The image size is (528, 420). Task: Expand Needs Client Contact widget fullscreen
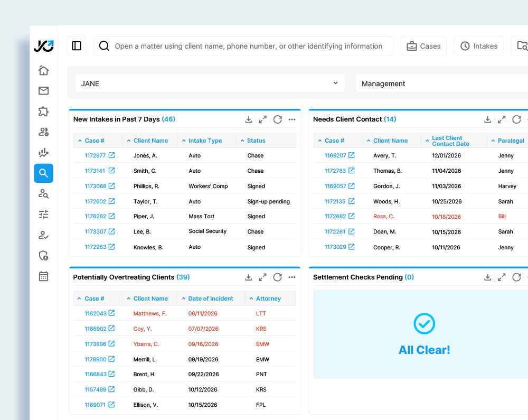pos(502,119)
